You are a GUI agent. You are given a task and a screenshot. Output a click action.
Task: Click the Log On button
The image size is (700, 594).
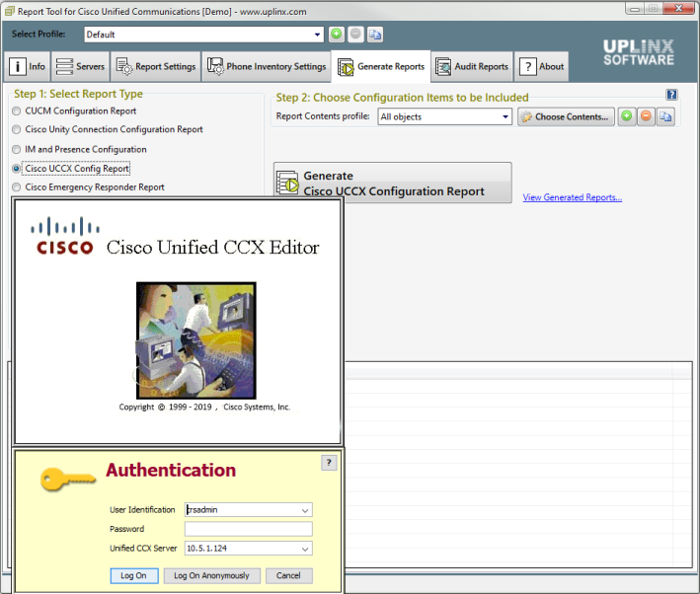pos(134,575)
